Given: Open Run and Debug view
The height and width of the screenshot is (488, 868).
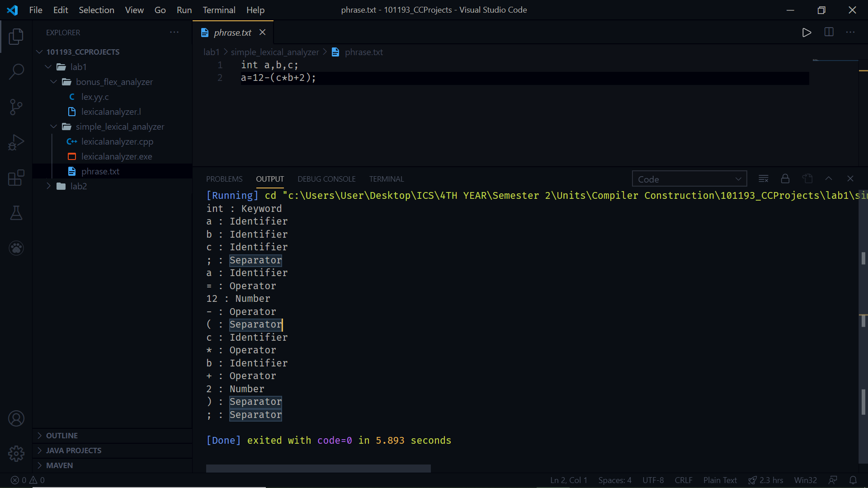Looking at the screenshot, I should pos(16,142).
